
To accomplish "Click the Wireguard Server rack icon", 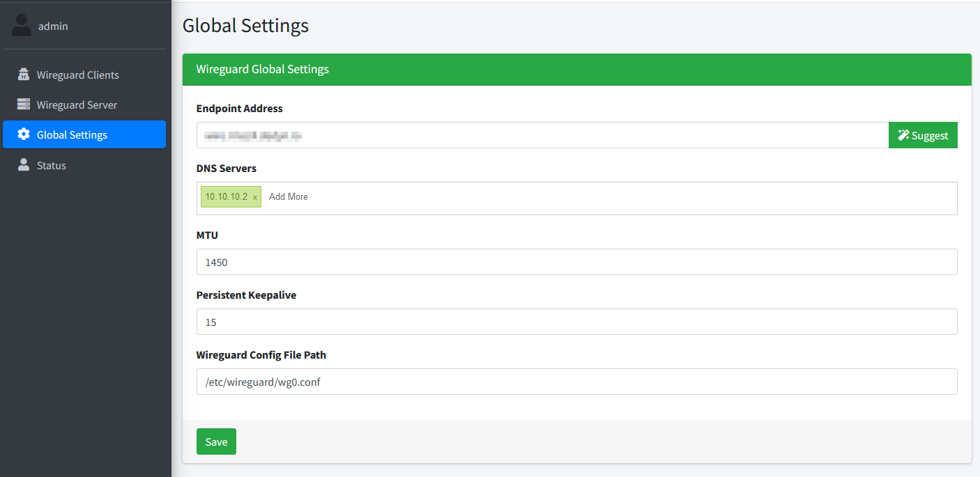I will click(x=24, y=104).
